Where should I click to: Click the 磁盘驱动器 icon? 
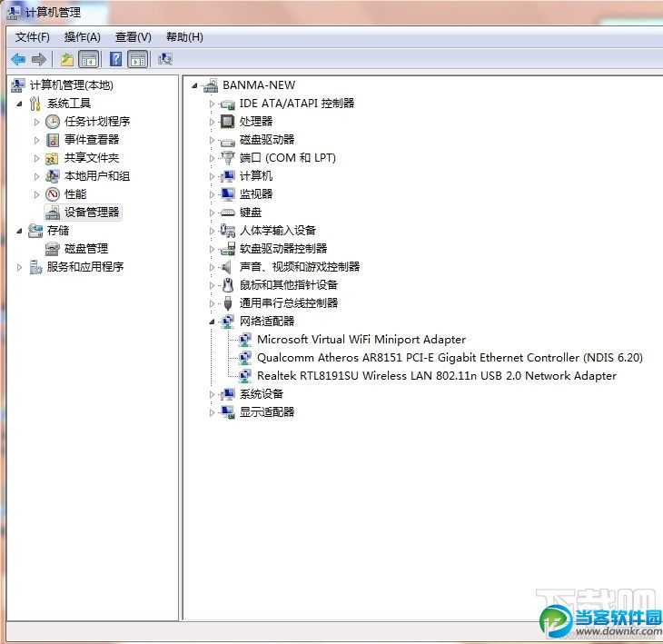(x=227, y=142)
